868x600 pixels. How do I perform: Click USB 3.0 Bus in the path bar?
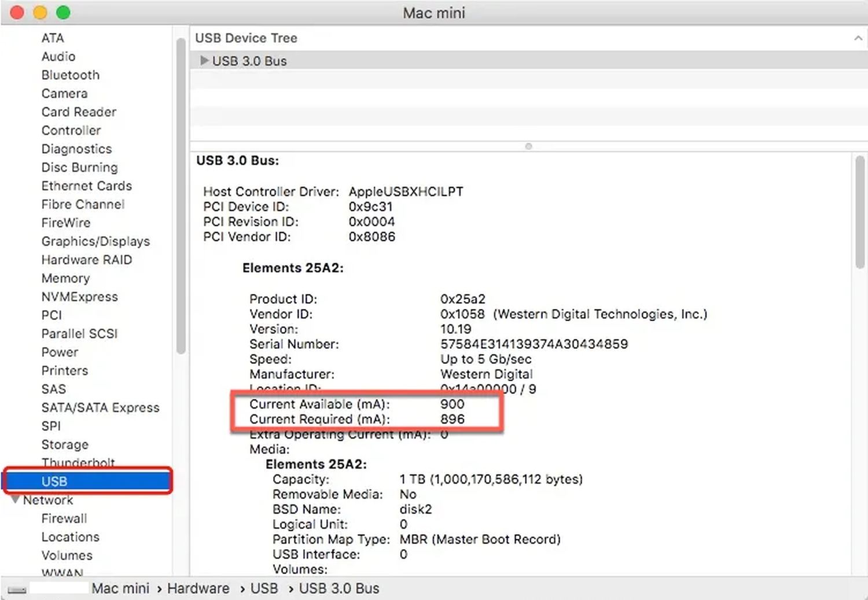(339, 588)
